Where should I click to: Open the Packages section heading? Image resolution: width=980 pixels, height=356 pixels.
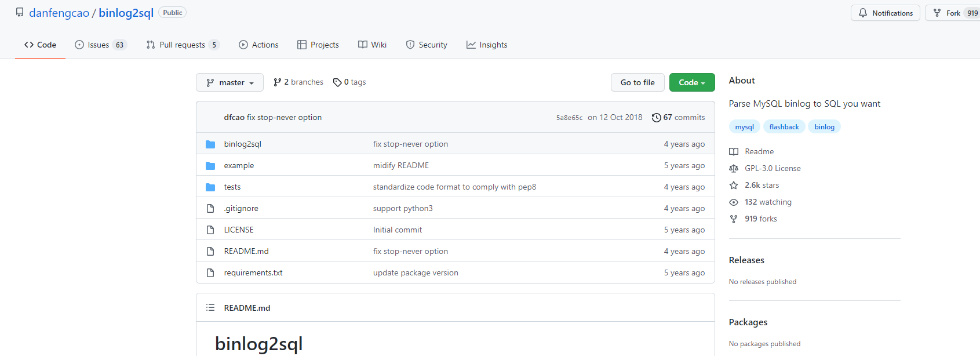pos(748,322)
